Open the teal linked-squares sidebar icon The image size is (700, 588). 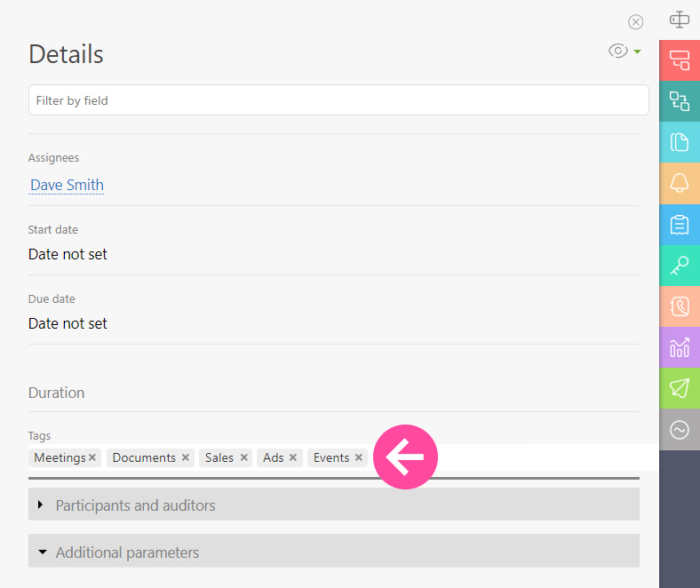[680, 101]
